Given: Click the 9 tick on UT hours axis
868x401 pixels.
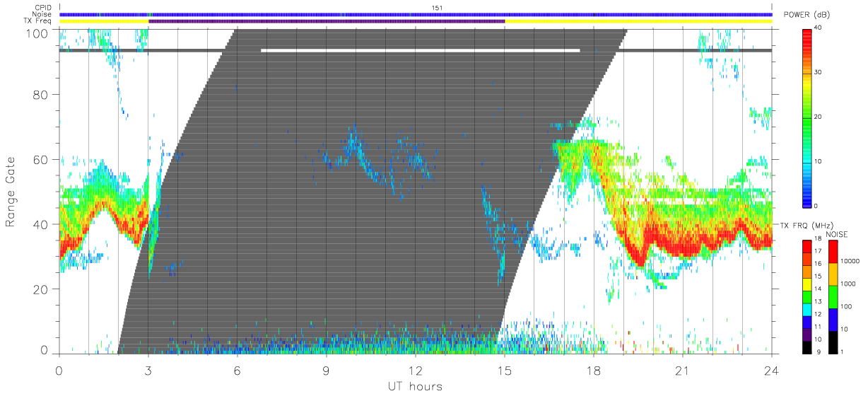Looking at the screenshot, I should coord(326,370).
